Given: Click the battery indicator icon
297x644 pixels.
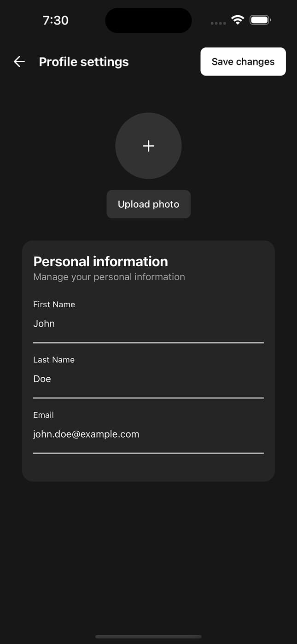Looking at the screenshot, I should [260, 20].
